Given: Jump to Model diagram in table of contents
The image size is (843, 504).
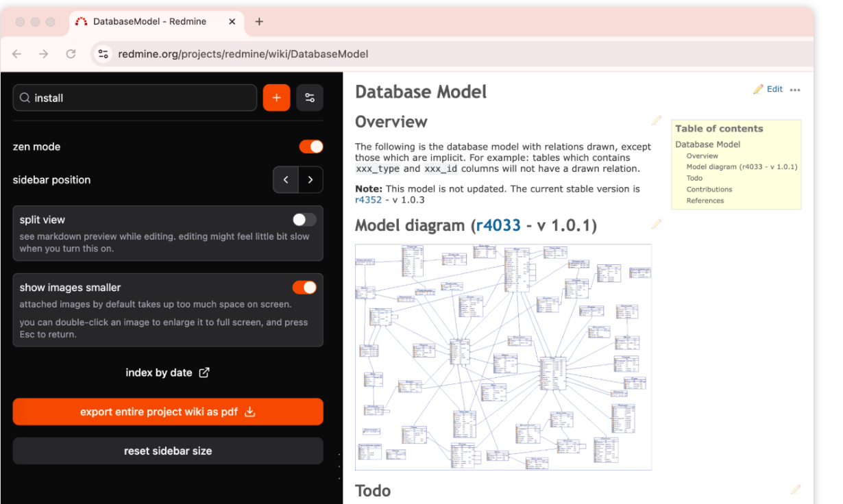Looking at the screenshot, I should click(742, 167).
